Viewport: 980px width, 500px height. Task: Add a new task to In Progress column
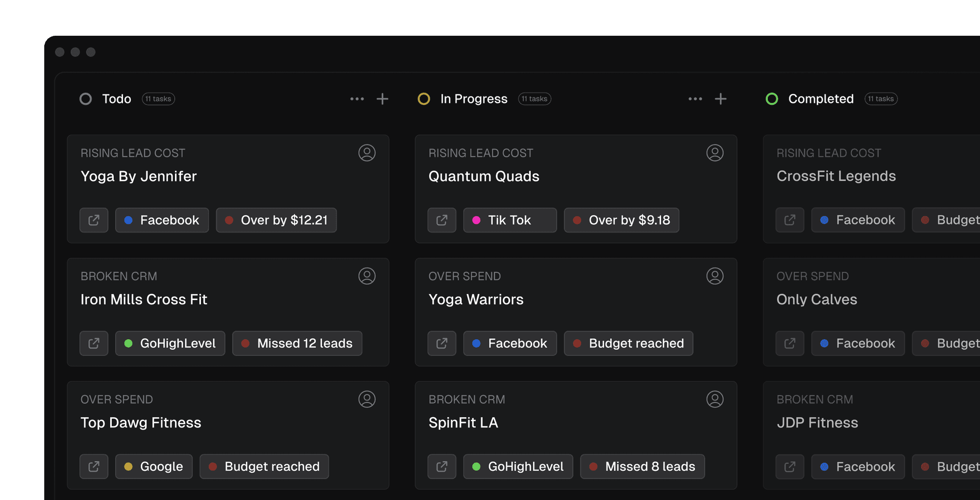(x=721, y=99)
